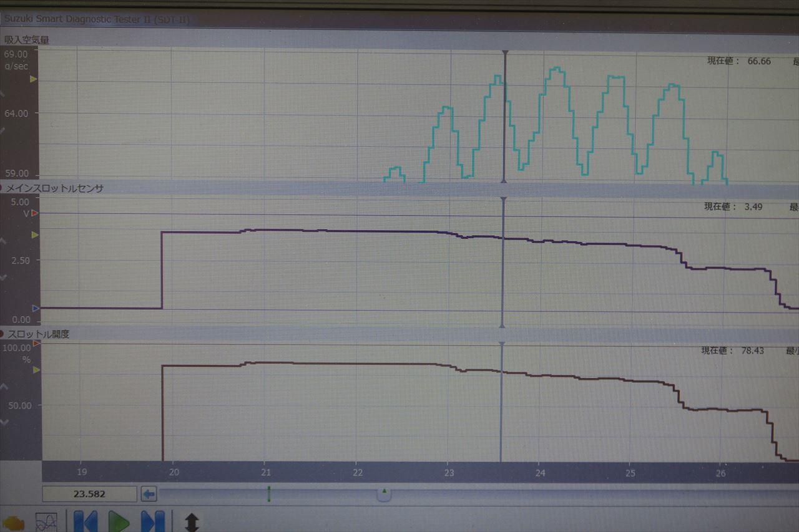
Task: Click the yellow marker on the throttle opening axis
Action: [x=36, y=370]
